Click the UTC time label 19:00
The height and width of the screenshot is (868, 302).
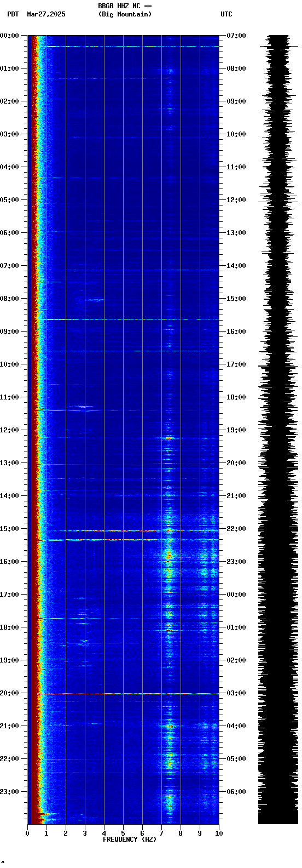point(236,430)
